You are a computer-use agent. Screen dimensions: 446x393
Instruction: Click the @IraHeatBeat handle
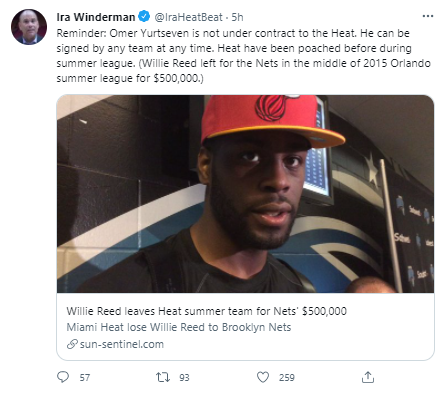pos(188,17)
